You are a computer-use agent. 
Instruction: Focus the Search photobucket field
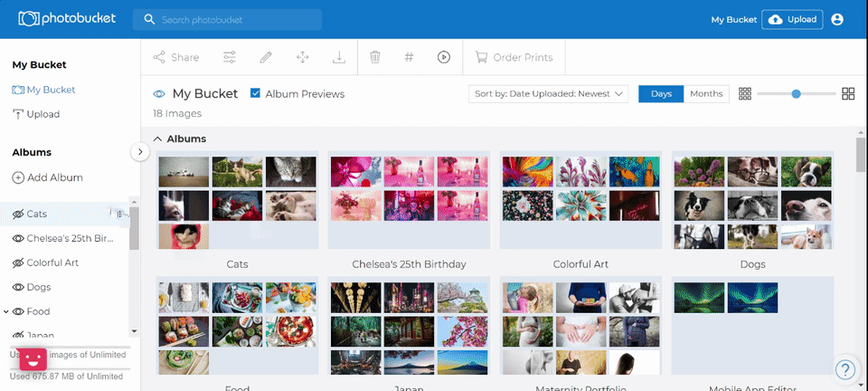[x=227, y=19]
